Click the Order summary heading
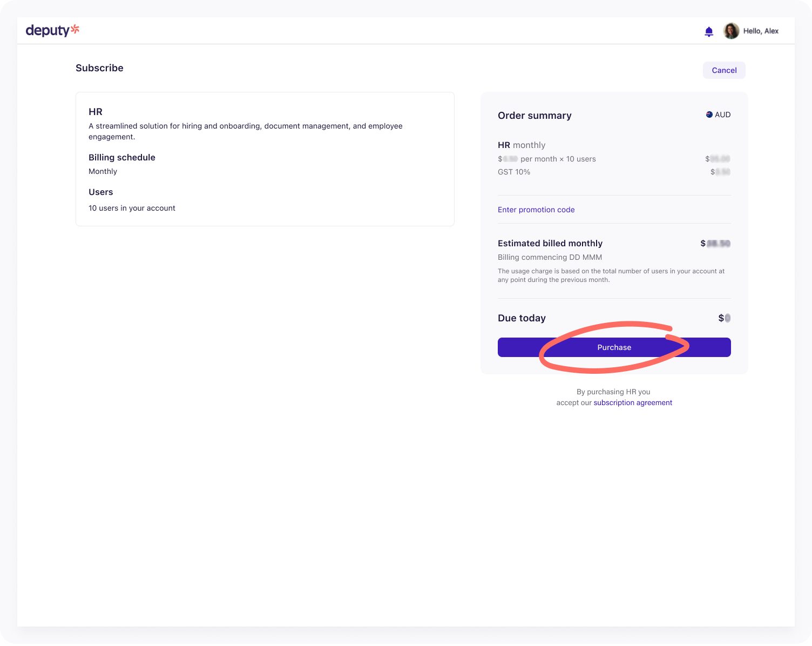 coord(534,116)
